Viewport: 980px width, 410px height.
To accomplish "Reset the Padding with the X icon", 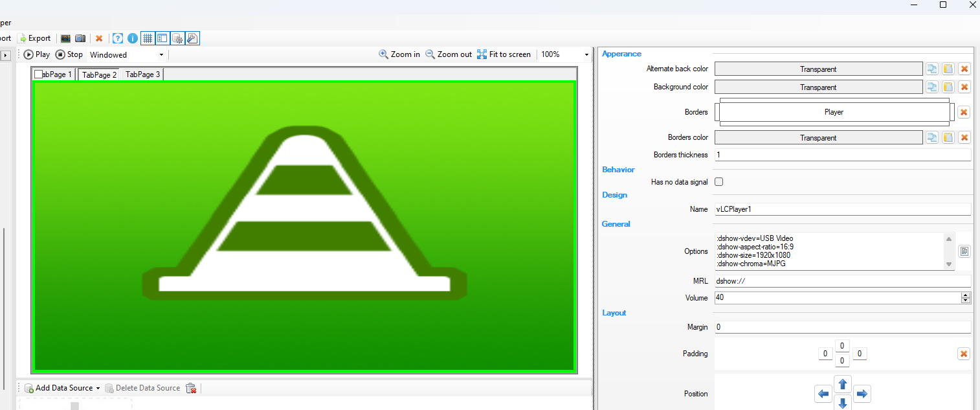I will tap(964, 354).
